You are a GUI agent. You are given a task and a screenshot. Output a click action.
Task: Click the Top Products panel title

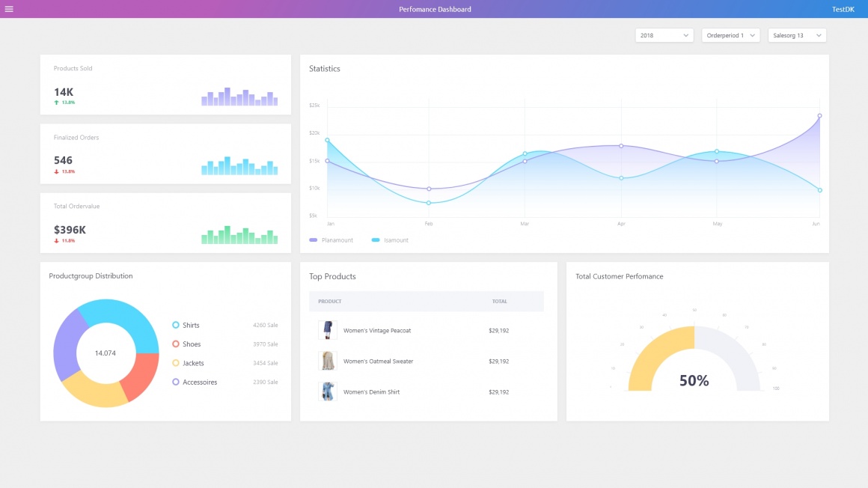[332, 276]
